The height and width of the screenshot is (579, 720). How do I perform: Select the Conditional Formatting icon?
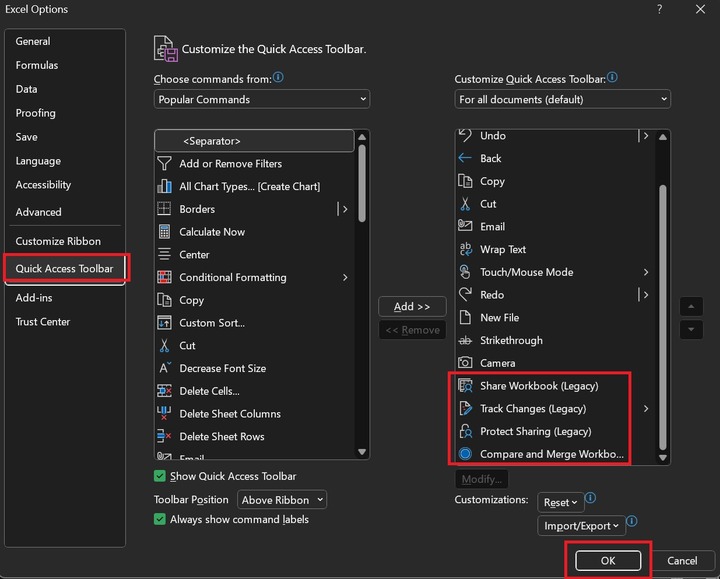click(x=164, y=277)
